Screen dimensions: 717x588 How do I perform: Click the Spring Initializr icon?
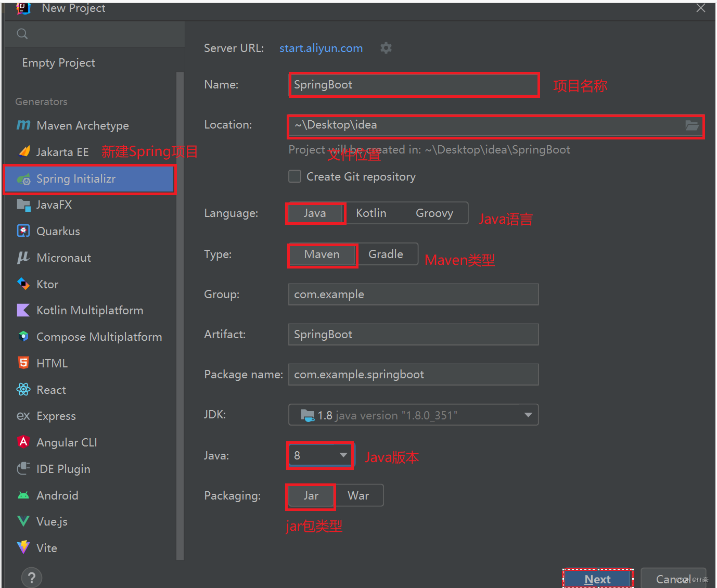[24, 179]
